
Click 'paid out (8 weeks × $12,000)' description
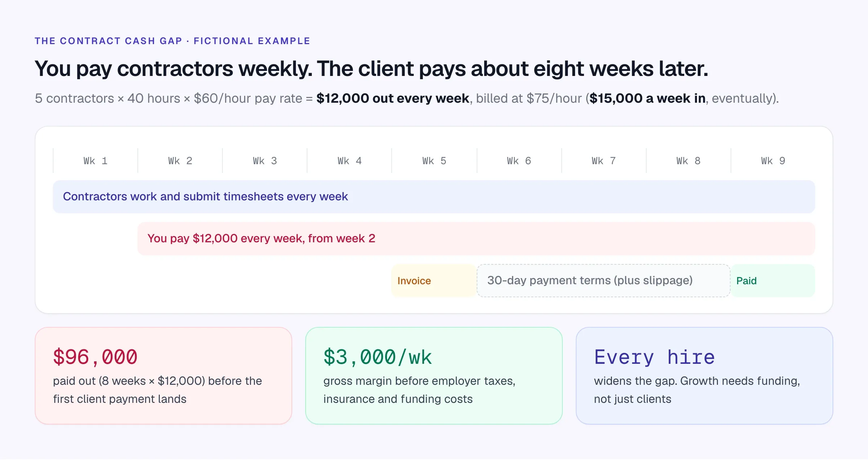(x=157, y=390)
